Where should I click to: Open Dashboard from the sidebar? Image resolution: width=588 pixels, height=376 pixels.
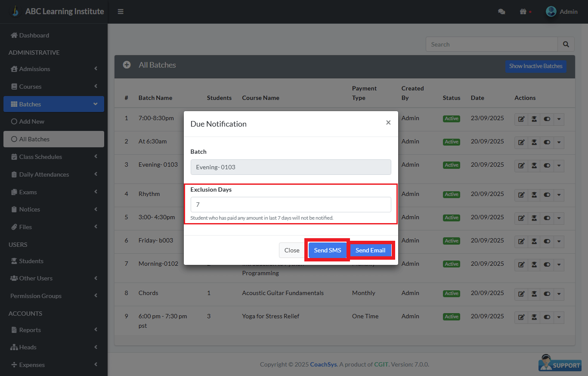34,35
